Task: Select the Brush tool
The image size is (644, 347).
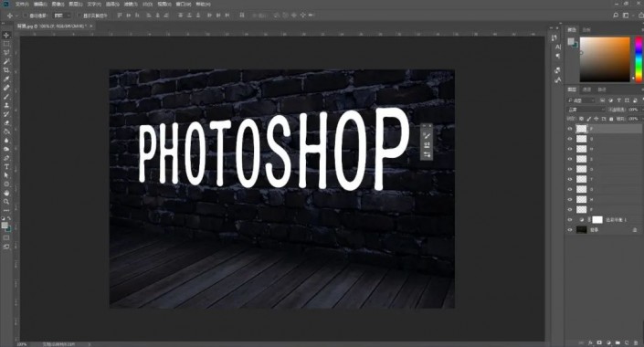Action: tap(6, 97)
